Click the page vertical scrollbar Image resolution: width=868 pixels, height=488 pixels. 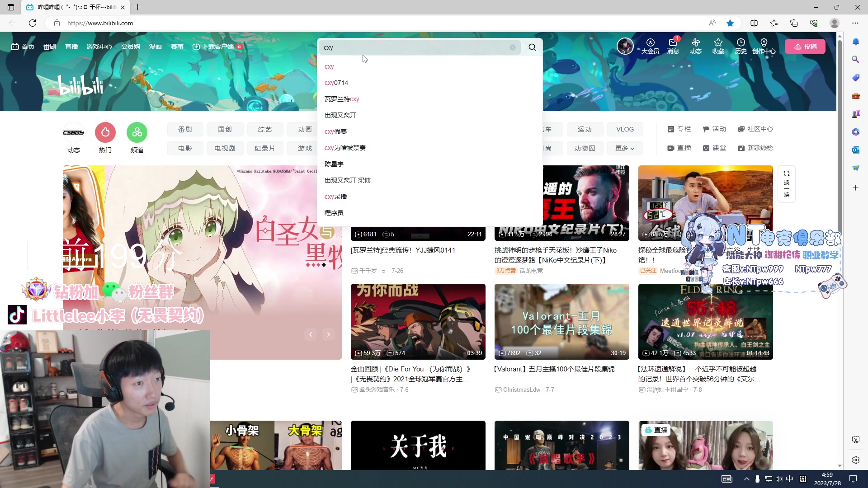tap(840, 251)
